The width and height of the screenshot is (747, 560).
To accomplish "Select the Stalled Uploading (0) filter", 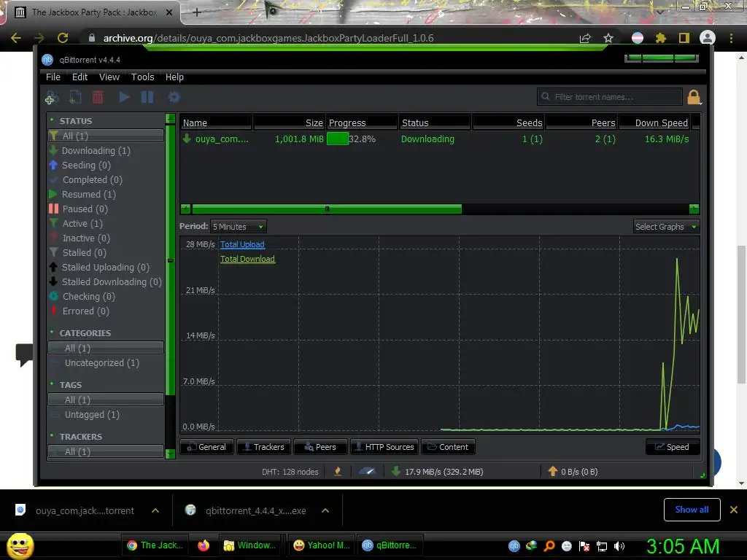I will click(105, 268).
